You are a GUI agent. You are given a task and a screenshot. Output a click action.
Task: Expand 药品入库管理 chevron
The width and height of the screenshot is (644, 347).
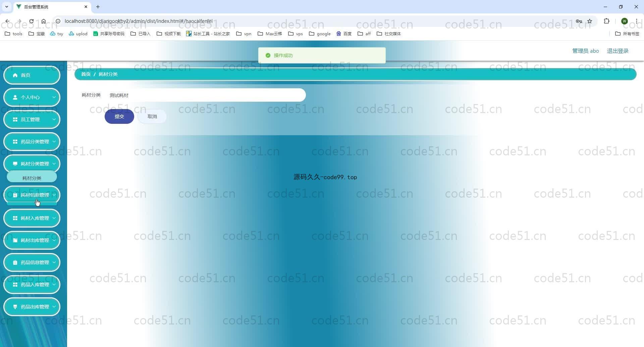54,285
